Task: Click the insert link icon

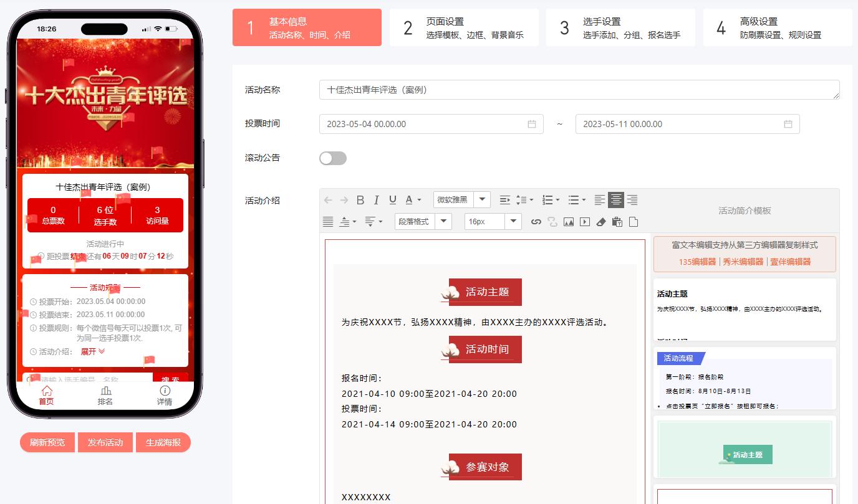Action: [x=536, y=222]
